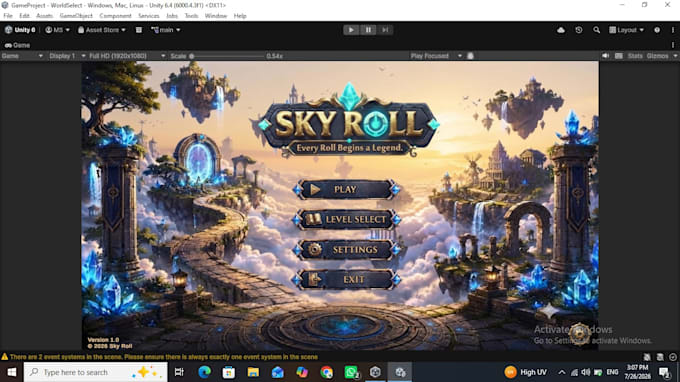Open the Tools menu

pyautogui.click(x=191, y=16)
